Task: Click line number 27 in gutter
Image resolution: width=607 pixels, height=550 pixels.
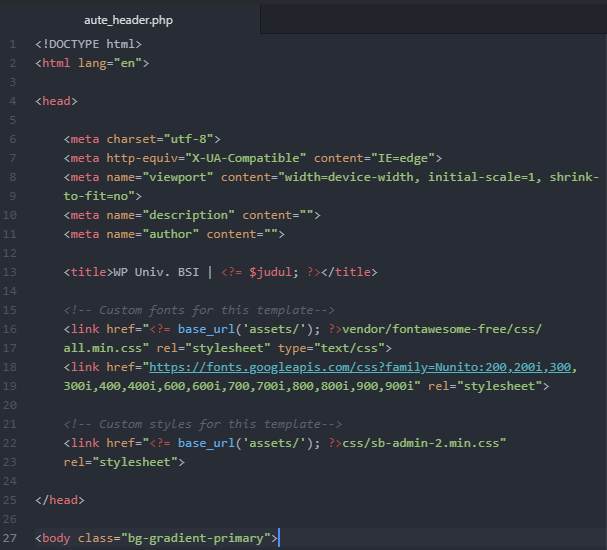Action: tap(10, 538)
